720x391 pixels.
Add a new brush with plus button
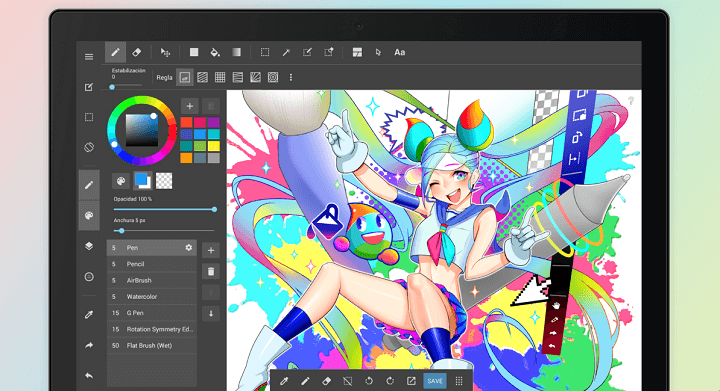click(x=211, y=251)
